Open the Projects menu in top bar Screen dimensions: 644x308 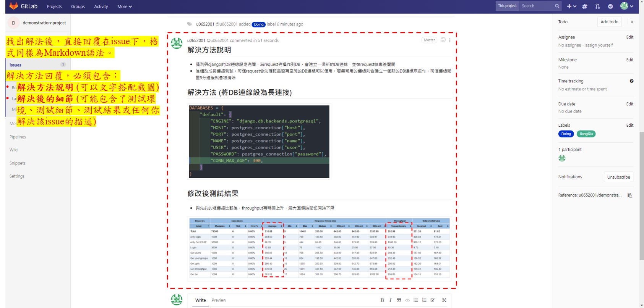[54, 6]
